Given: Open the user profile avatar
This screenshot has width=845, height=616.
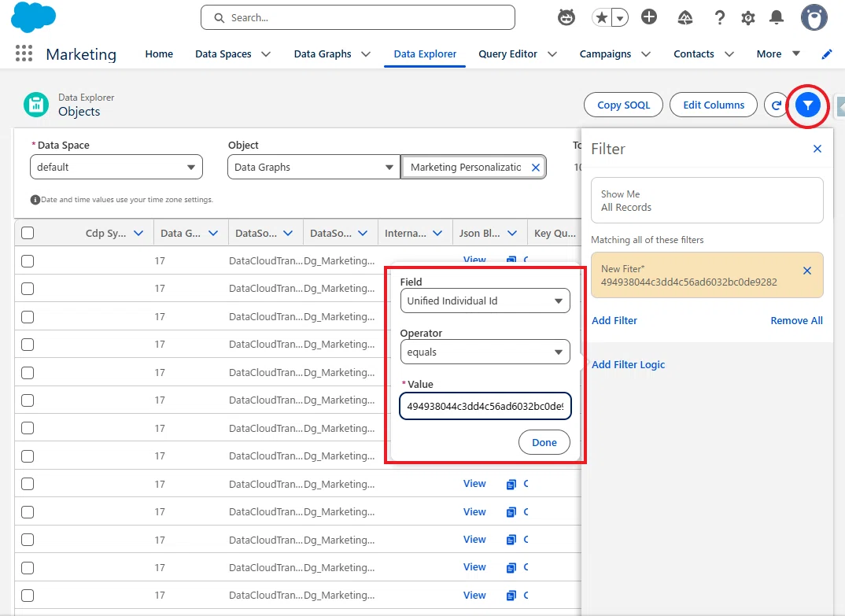Looking at the screenshot, I should click(x=814, y=18).
